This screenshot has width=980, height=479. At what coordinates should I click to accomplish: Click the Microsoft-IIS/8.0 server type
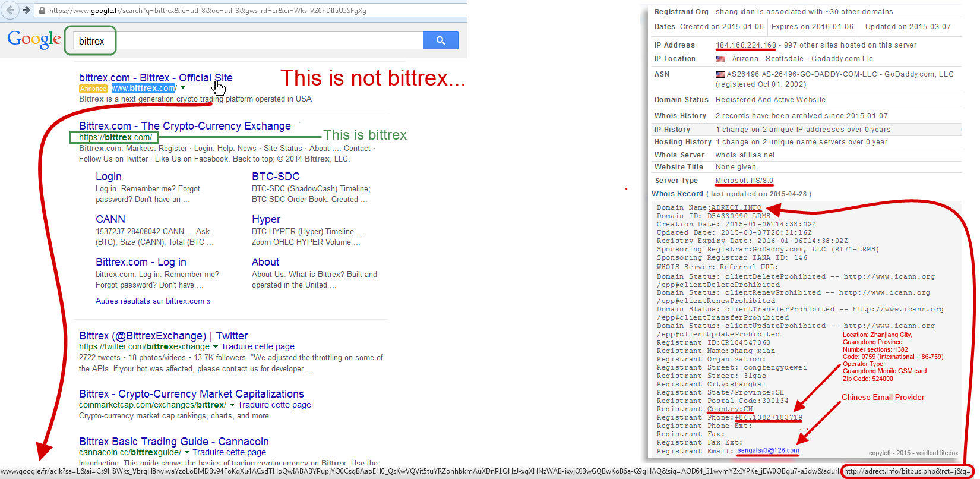[x=744, y=181]
